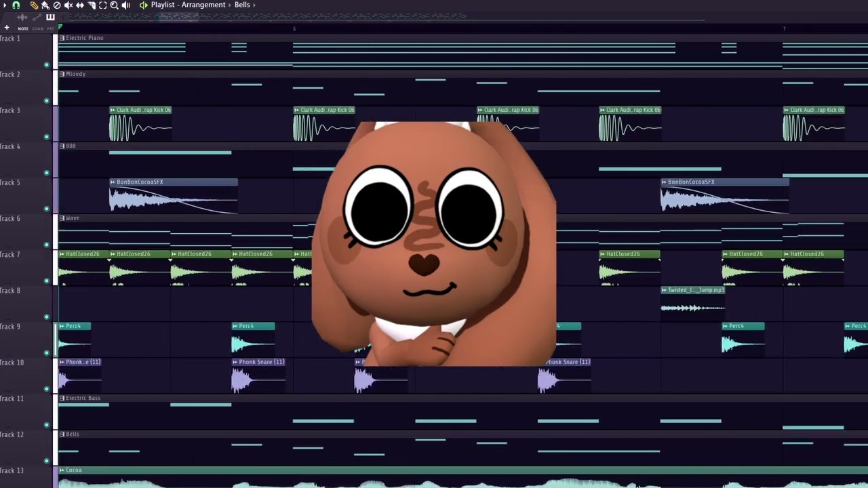The width and height of the screenshot is (868, 488).
Task: Open the Electric Bass clip menu icon
Action: (62, 398)
